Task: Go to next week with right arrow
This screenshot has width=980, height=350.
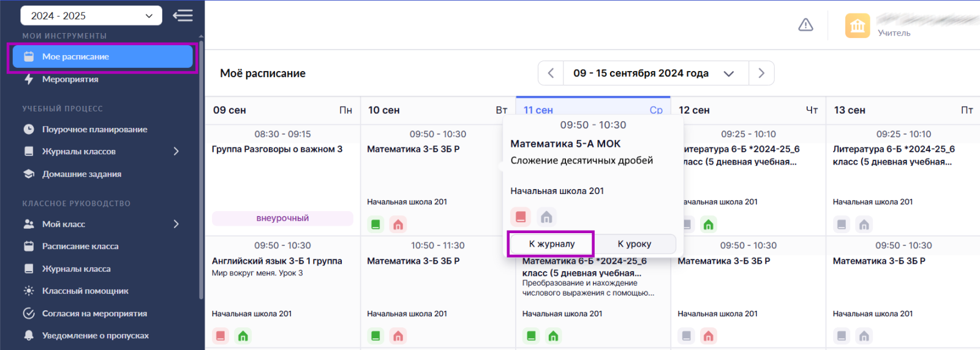Action: pyautogui.click(x=761, y=73)
